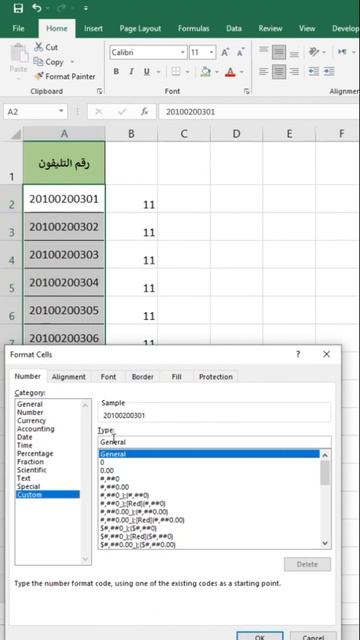The width and height of the screenshot is (360, 640).
Task: Click the Middle Align icon
Action: [x=279, y=52]
